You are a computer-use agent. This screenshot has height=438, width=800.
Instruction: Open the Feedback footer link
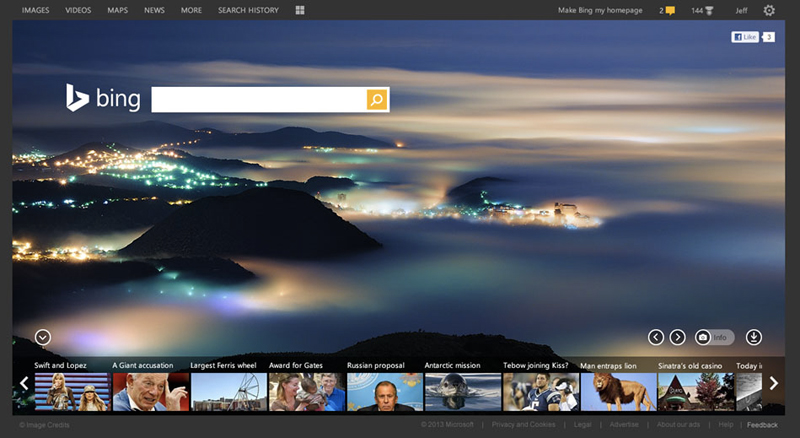coord(762,425)
